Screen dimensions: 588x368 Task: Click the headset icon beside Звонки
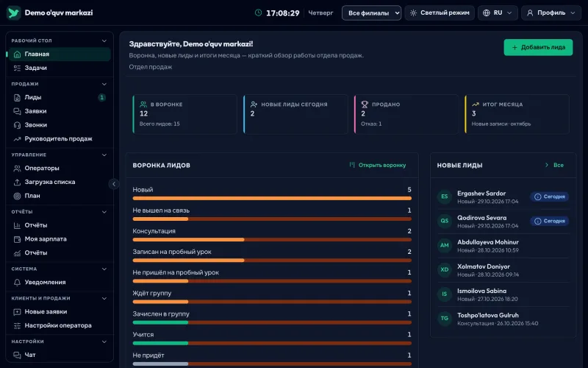pos(17,125)
